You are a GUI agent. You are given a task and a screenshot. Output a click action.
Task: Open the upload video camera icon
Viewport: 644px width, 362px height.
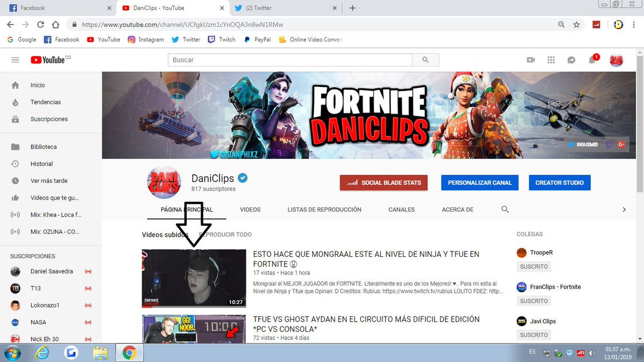click(x=531, y=60)
